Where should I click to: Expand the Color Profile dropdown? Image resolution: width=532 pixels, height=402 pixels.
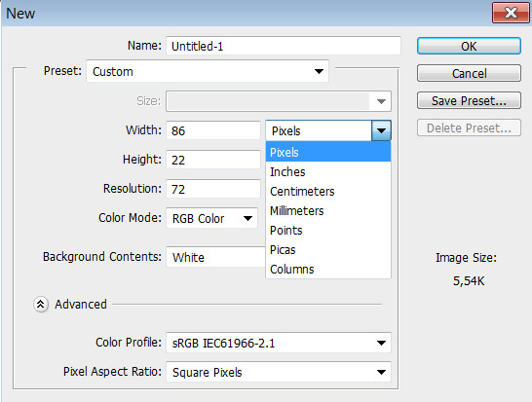tap(279, 343)
